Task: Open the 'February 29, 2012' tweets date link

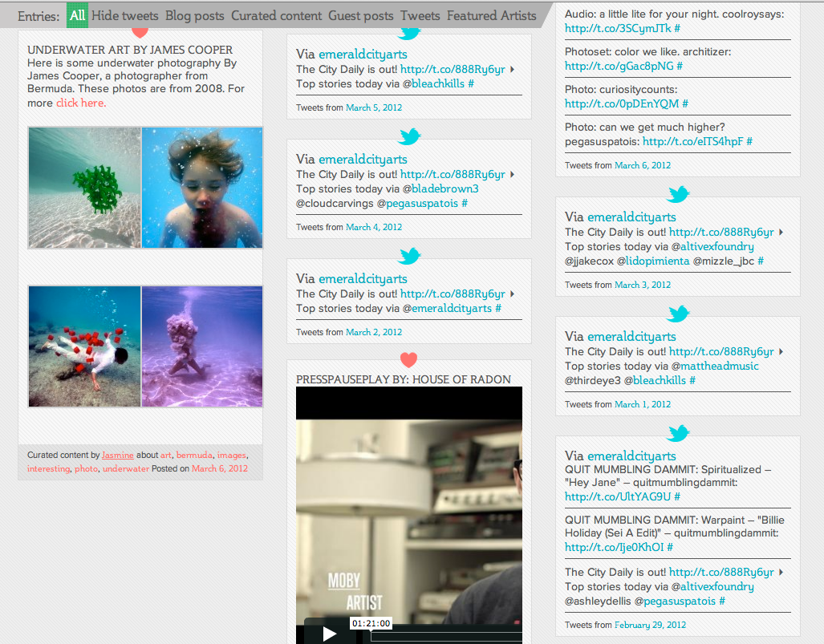Action: click(650, 625)
